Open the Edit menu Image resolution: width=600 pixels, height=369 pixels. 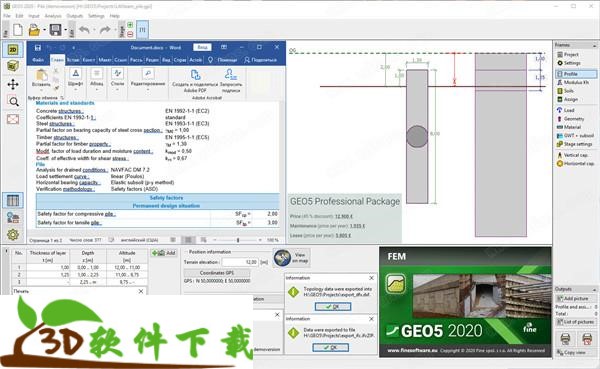click(x=19, y=16)
